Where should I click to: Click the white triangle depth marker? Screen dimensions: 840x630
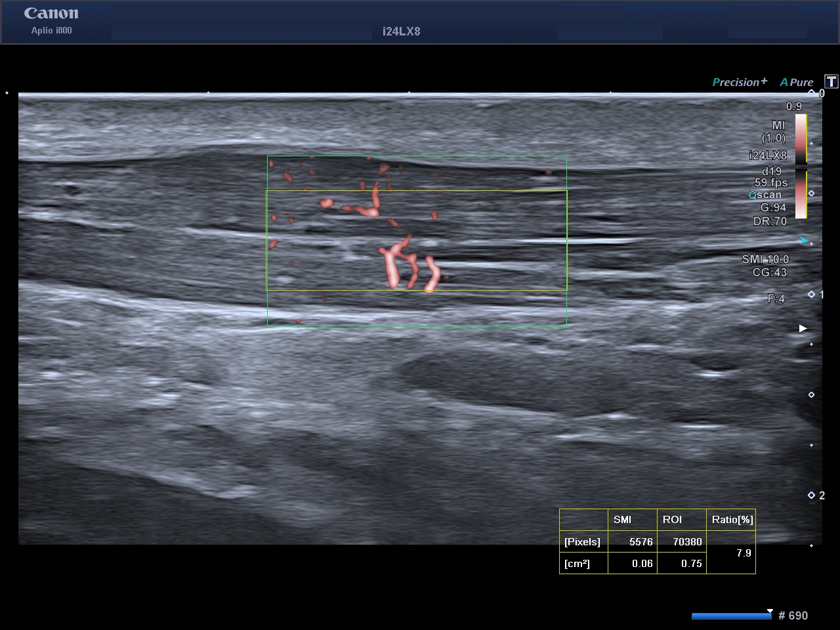803,328
